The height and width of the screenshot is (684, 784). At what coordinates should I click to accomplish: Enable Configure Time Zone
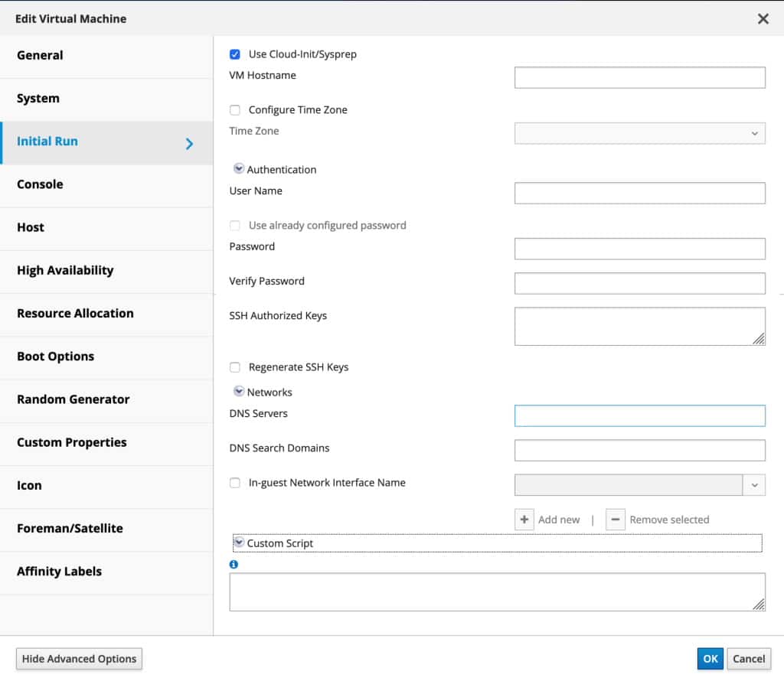tap(234, 109)
